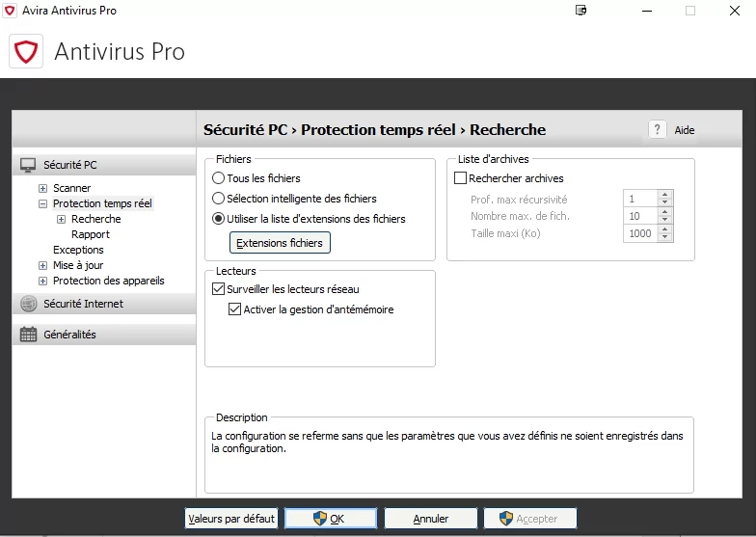This screenshot has width=756, height=537.
Task: Confirm with the OK button
Action: 330,519
